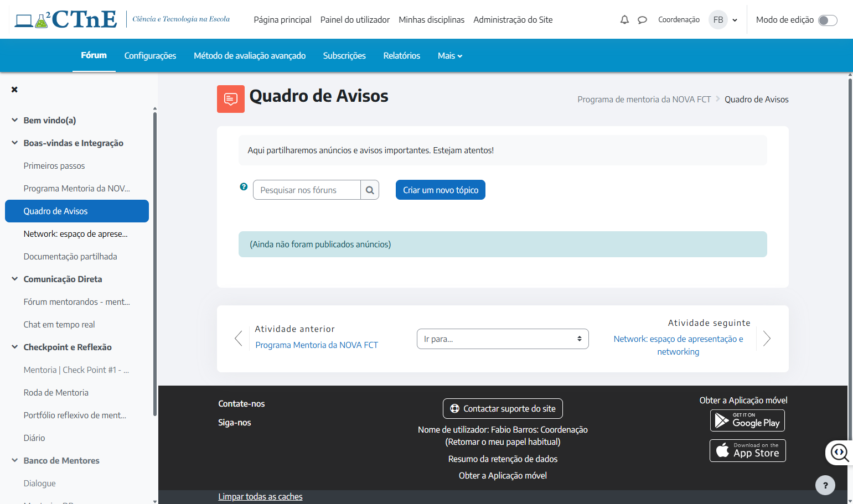The image size is (853, 504).
Task: Click the Google Play badge
Action: [x=747, y=420]
